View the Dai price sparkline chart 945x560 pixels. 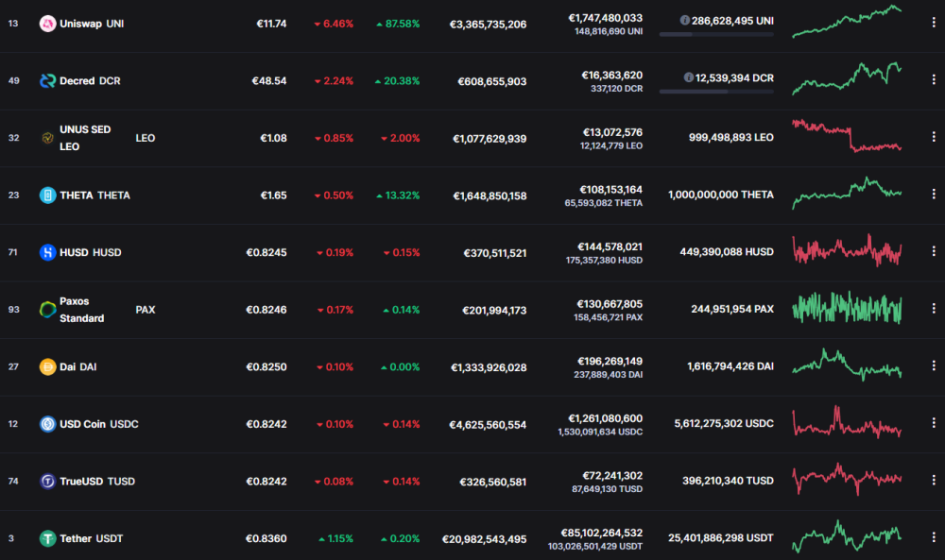coord(847,365)
